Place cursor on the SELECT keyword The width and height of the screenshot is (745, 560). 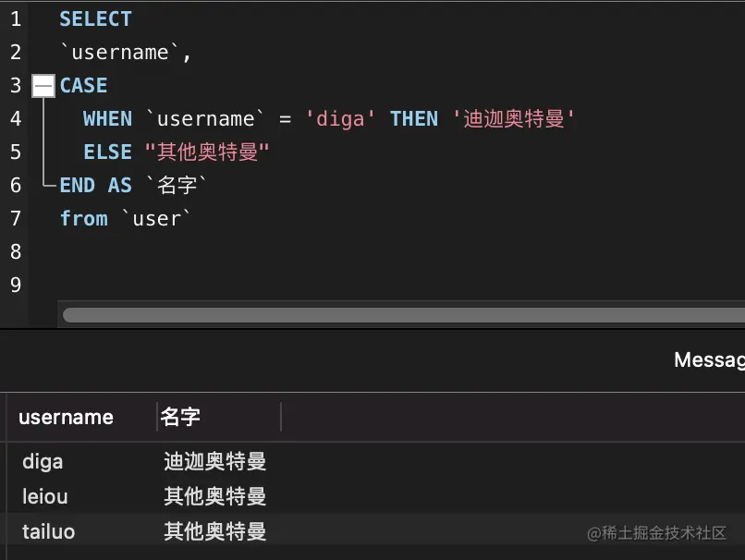[95, 19]
